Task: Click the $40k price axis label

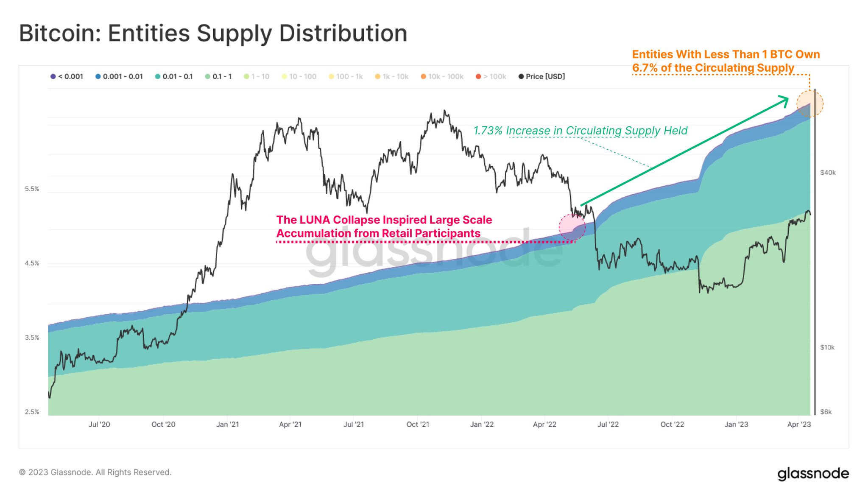Action: click(x=828, y=173)
